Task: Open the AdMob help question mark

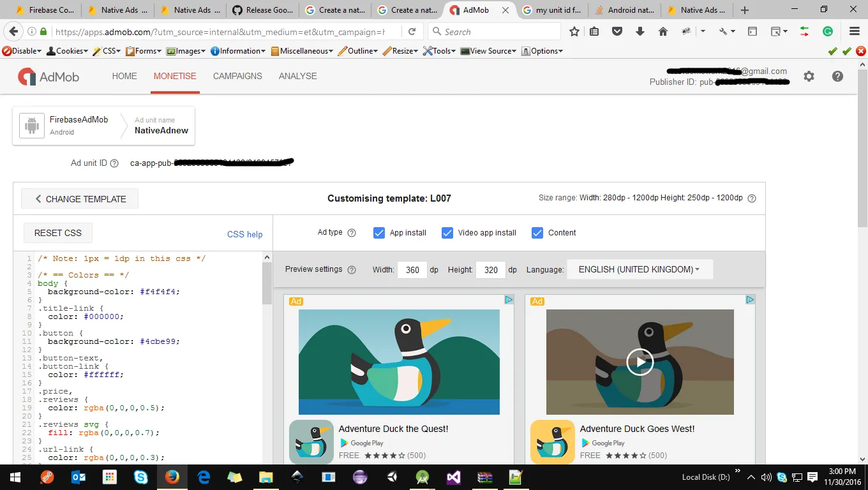Action: click(838, 77)
